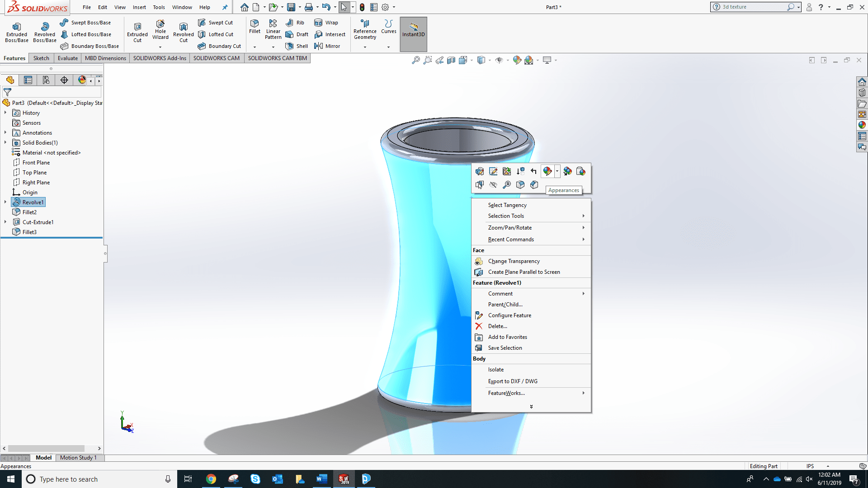
Task: Open the DimXpertManager tab icon
Action: click(64, 80)
